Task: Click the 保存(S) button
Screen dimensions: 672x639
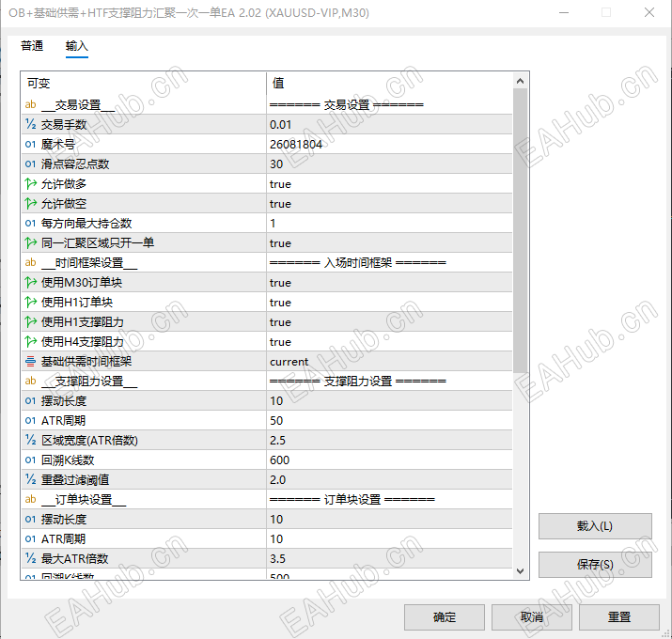Action: coord(595,565)
